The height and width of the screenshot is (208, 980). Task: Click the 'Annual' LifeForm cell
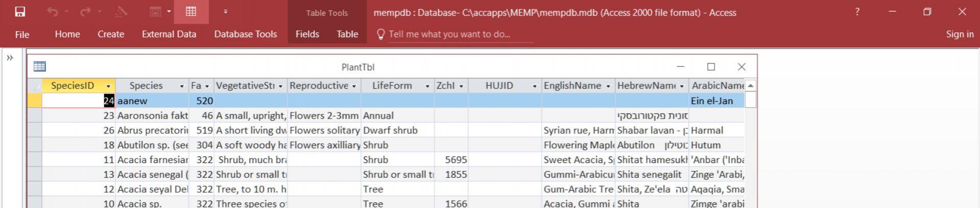[397, 115]
